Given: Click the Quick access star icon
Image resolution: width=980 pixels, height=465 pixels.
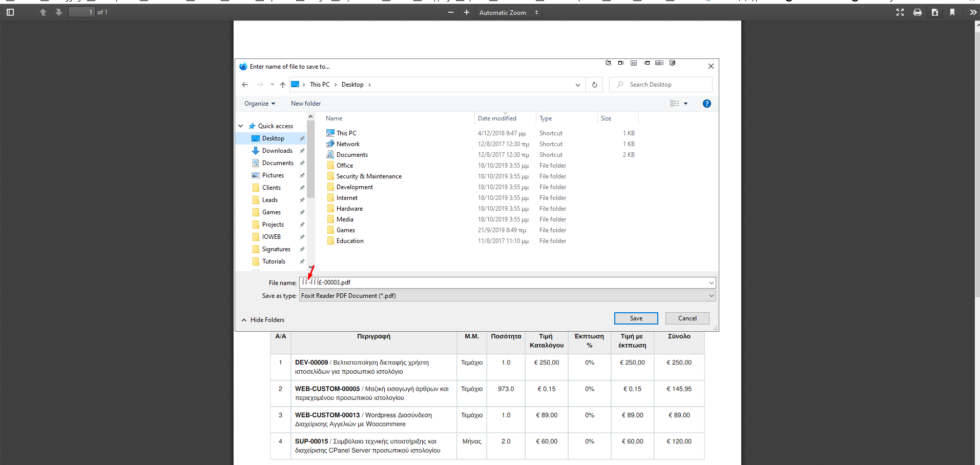Looking at the screenshot, I should click(x=252, y=126).
